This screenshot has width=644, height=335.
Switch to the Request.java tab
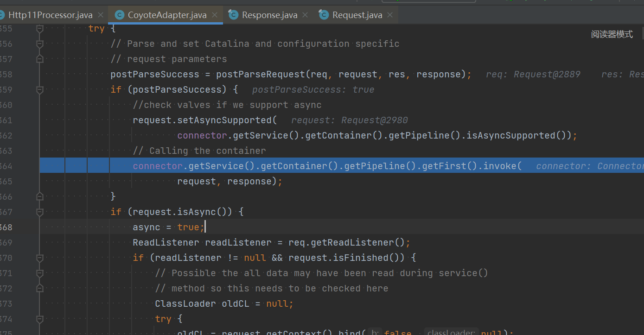357,15
